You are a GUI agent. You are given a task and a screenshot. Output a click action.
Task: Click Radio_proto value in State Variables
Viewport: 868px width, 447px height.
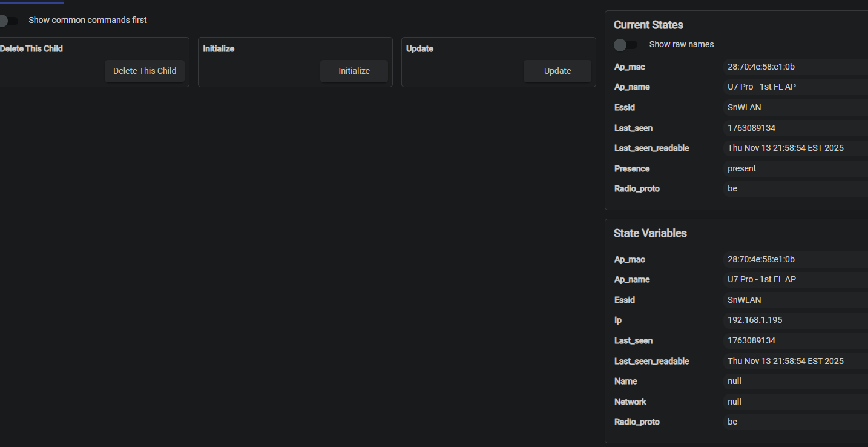pos(732,422)
